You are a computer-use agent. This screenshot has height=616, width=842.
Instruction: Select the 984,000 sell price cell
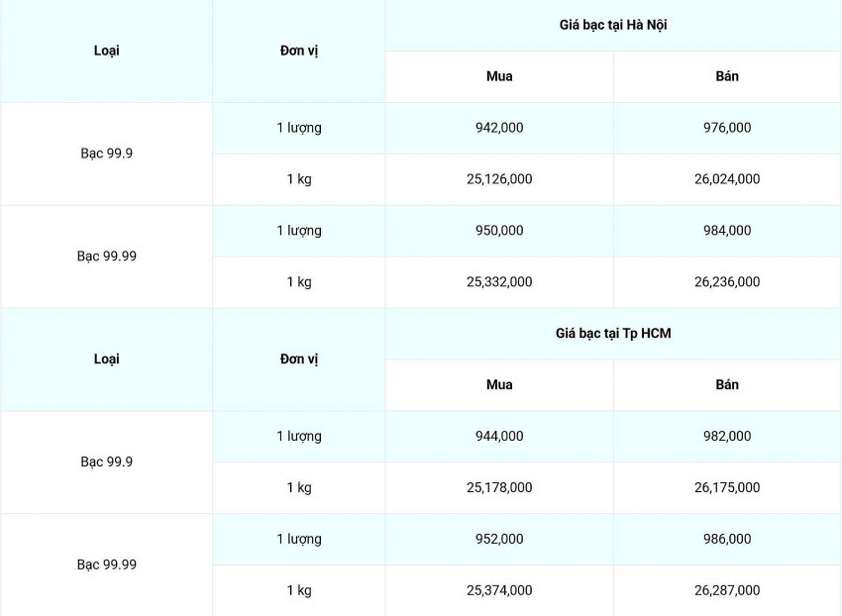[727, 231]
